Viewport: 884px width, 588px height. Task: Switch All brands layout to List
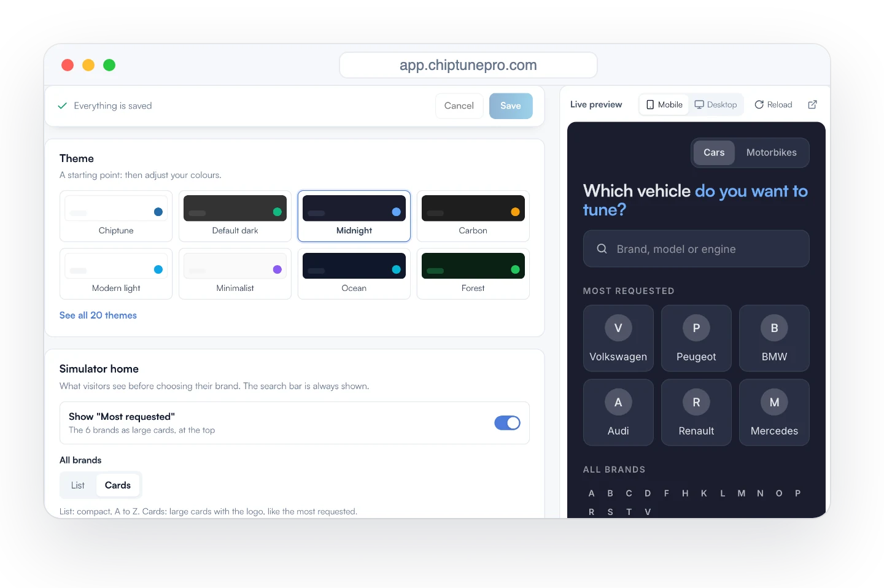[x=78, y=485]
